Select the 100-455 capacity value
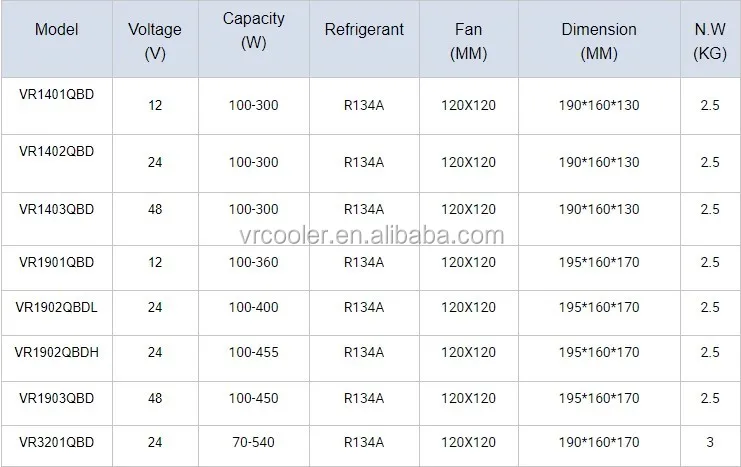741x467 pixels. 253,352
